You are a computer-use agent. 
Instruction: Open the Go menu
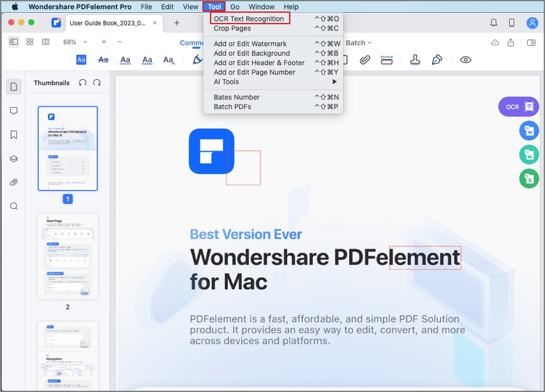point(235,6)
